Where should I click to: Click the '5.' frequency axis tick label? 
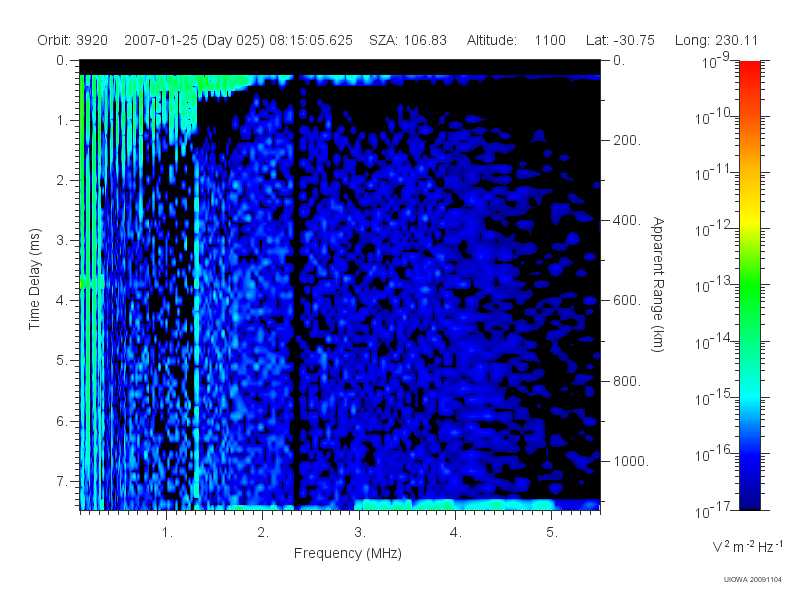click(x=552, y=533)
